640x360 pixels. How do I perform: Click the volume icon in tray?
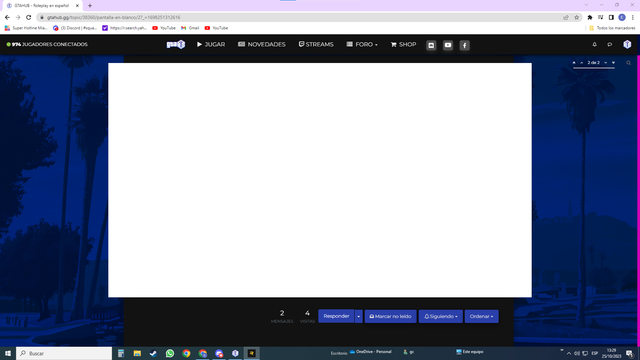coord(577,353)
